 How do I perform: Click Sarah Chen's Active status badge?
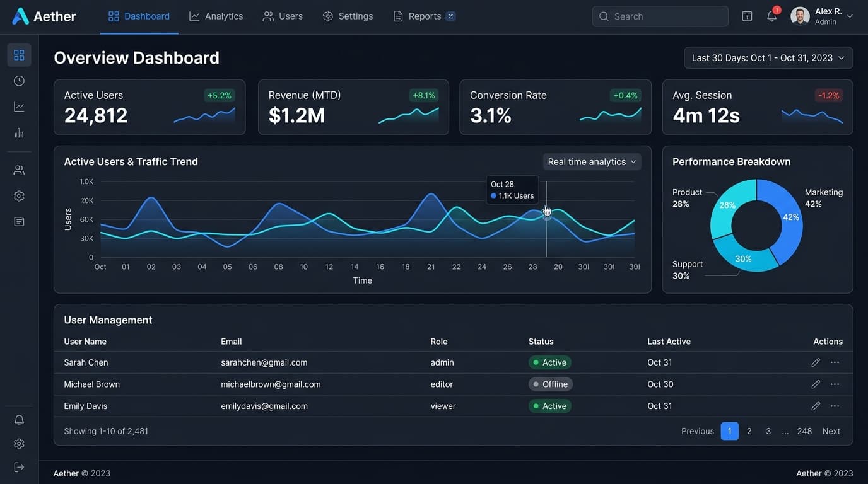click(x=550, y=362)
